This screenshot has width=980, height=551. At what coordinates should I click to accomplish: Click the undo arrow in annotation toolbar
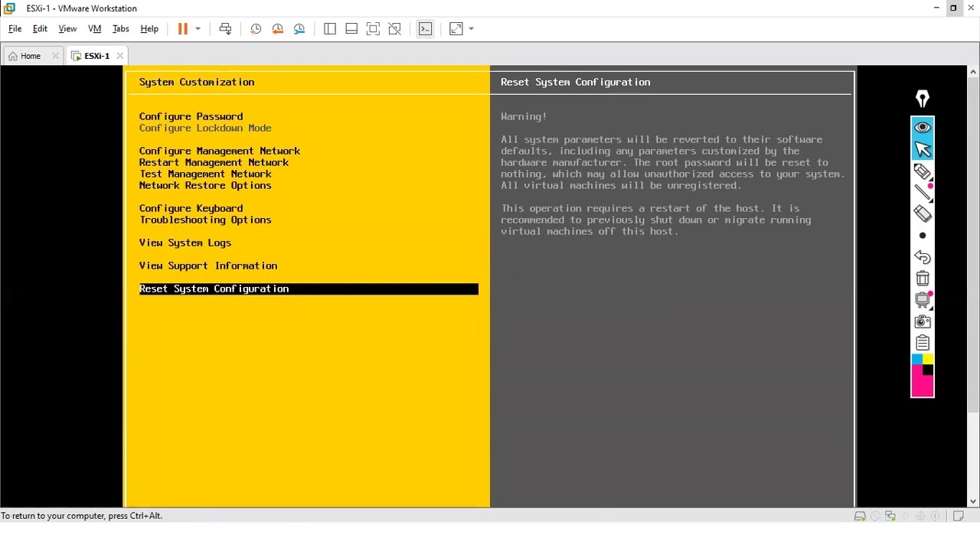click(x=922, y=257)
